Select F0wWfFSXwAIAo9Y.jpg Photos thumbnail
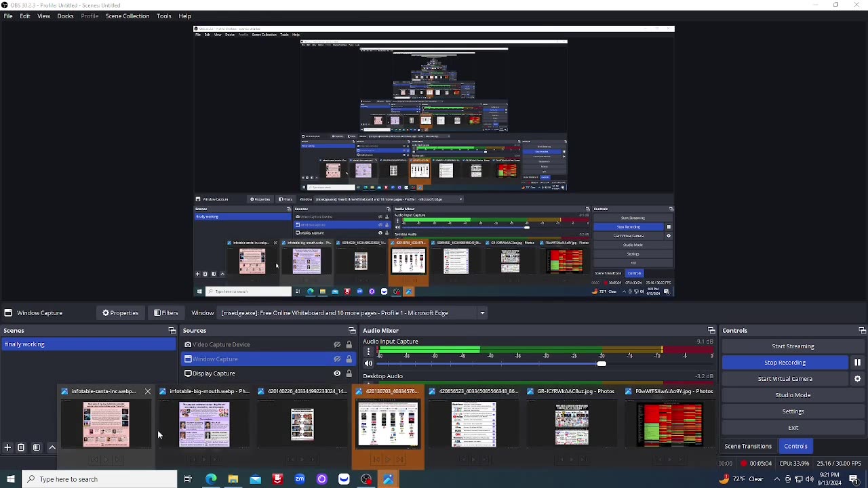This screenshot has height=488, width=868. tap(670, 425)
